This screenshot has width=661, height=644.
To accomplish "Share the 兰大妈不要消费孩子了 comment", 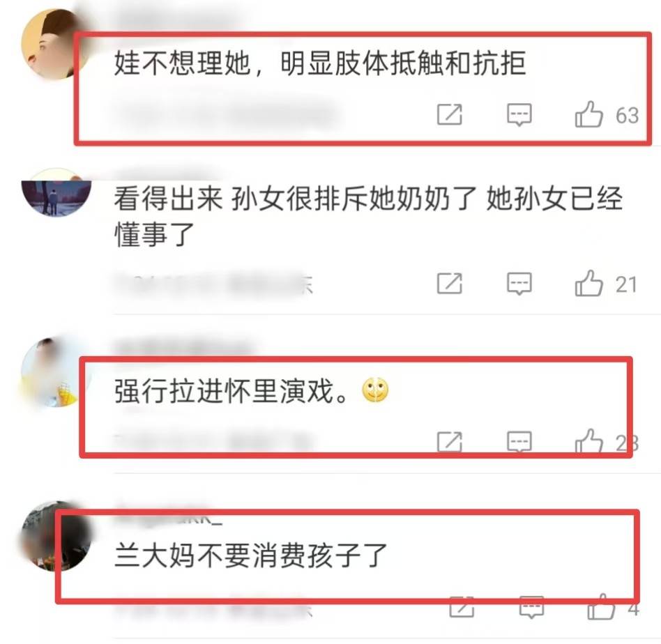I will click(462, 607).
